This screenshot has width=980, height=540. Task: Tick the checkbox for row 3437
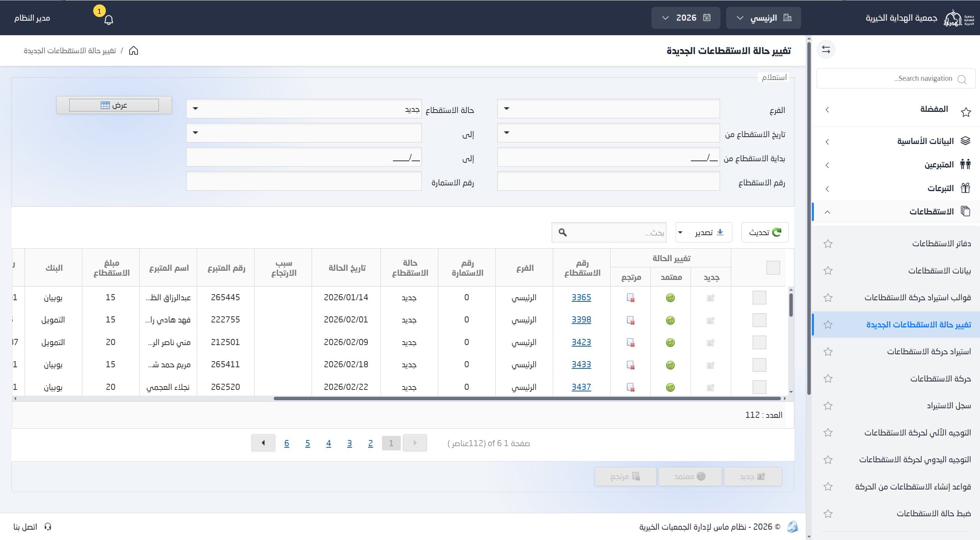pos(759,387)
